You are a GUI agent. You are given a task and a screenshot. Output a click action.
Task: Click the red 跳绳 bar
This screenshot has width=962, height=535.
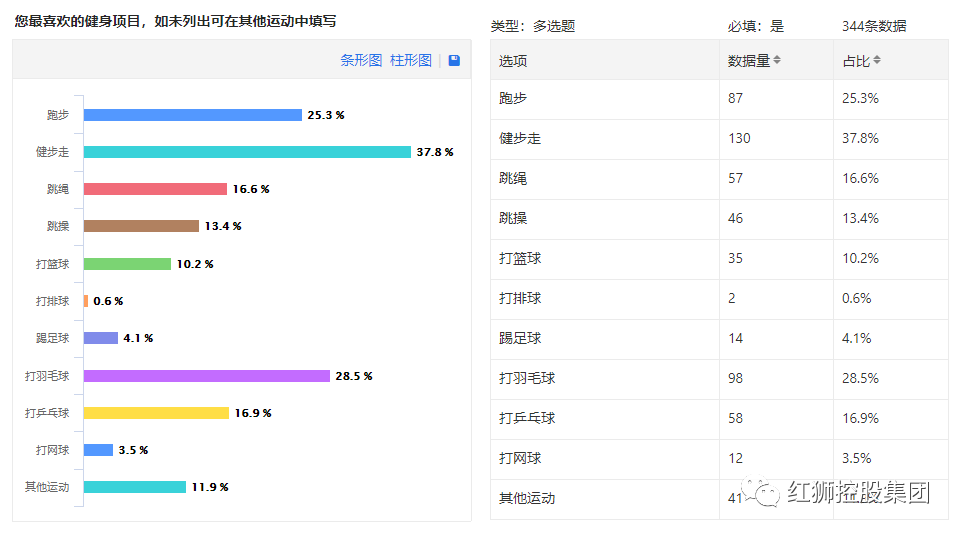point(155,189)
